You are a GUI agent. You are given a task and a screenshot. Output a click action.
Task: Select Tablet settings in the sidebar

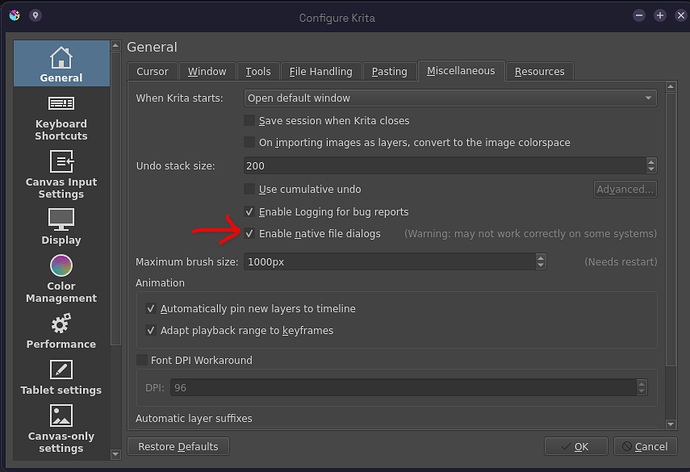[61, 377]
